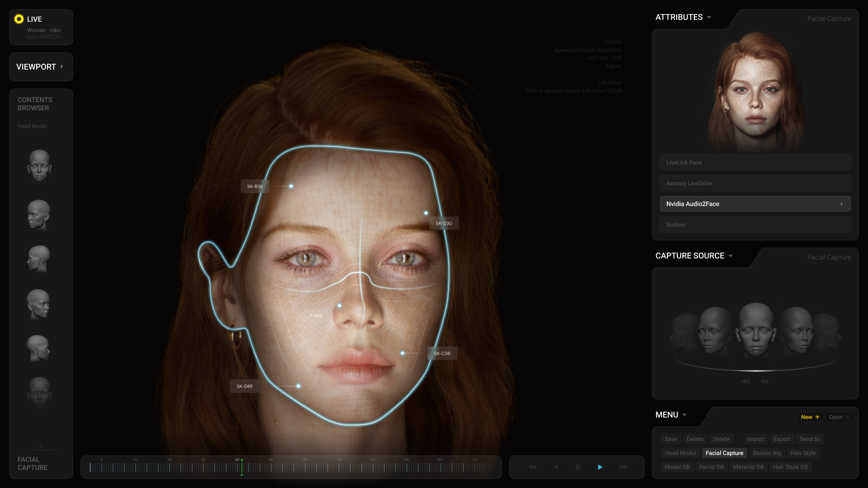Click the green timeline playhead at 65
The image size is (868, 488).
click(242, 467)
